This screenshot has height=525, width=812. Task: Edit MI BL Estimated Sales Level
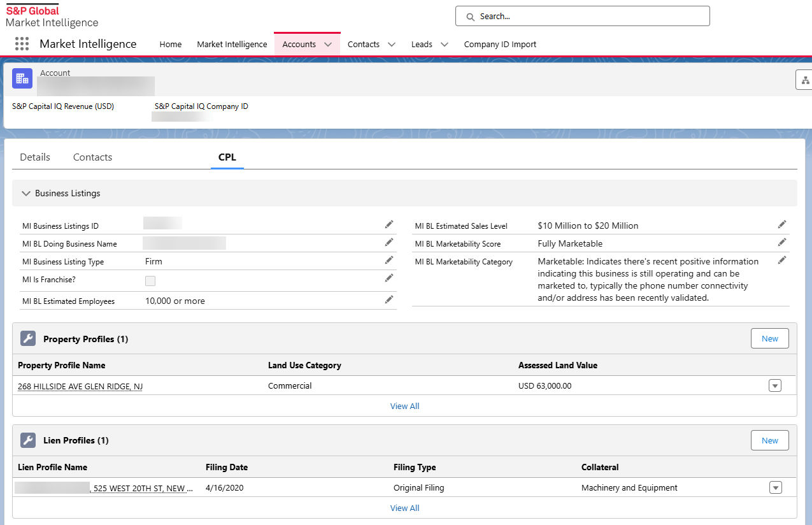[x=781, y=224]
